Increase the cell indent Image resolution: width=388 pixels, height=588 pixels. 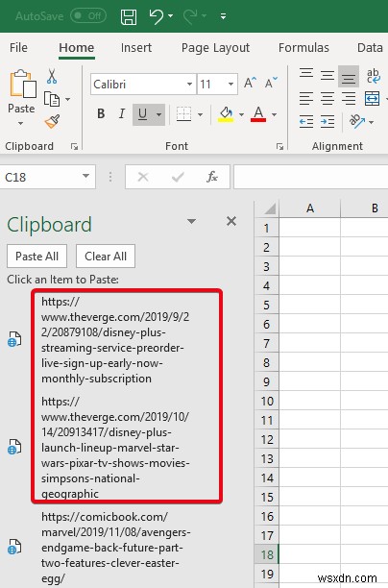tap(327, 121)
